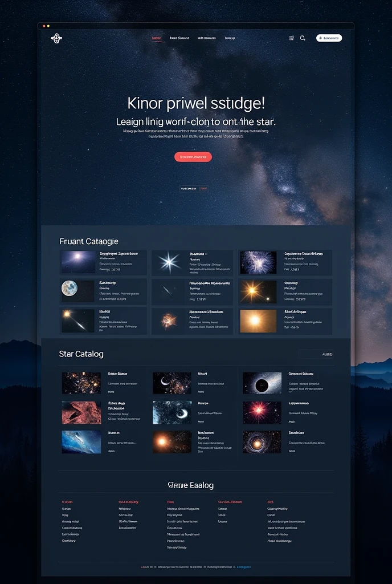Open the blue Earth horizon thumbnail
392x584 pixels.
click(81, 442)
